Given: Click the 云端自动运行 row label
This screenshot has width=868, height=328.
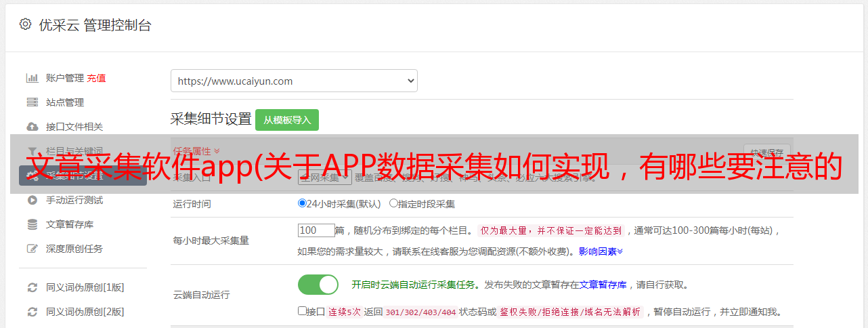Looking at the screenshot, I should point(202,295).
